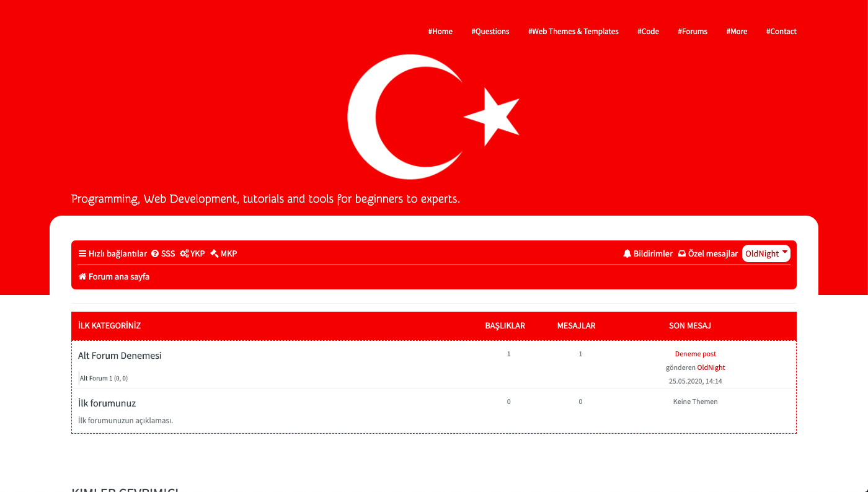The height and width of the screenshot is (492, 868).
Task: Open the SSS help link
Action: pos(168,253)
